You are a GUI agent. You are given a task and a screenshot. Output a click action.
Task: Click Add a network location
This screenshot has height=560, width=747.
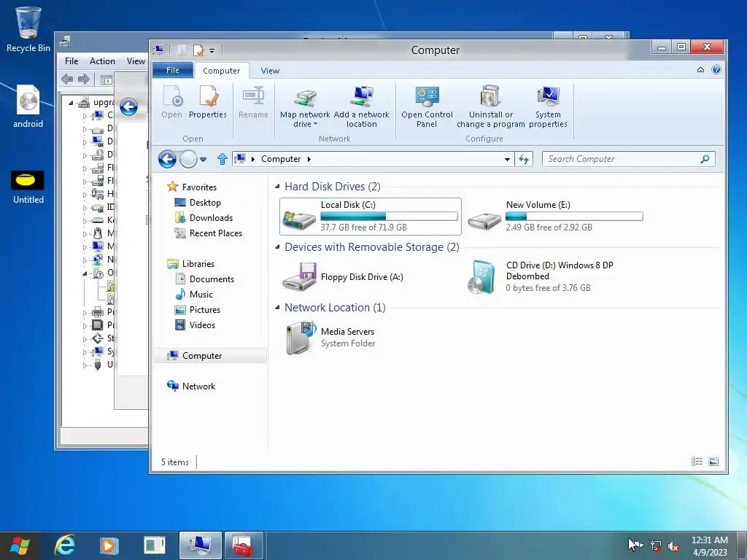click(361, 107)
